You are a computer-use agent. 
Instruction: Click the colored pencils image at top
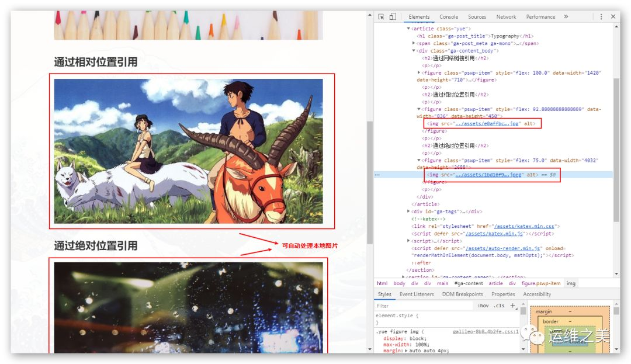pyautogui.click(x=188, y=25)
